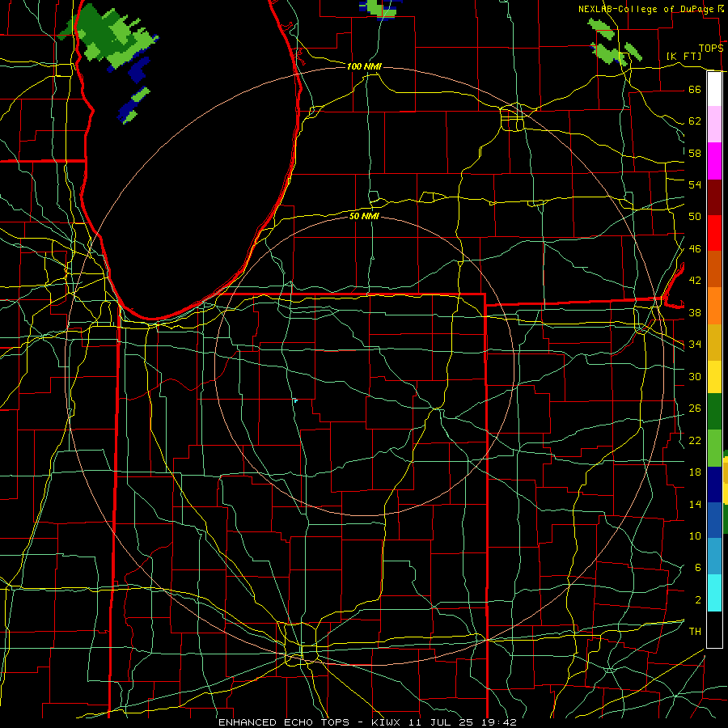Click the TOPS legend heading
The width and height of the screenshot is (728, 728).
711,48
